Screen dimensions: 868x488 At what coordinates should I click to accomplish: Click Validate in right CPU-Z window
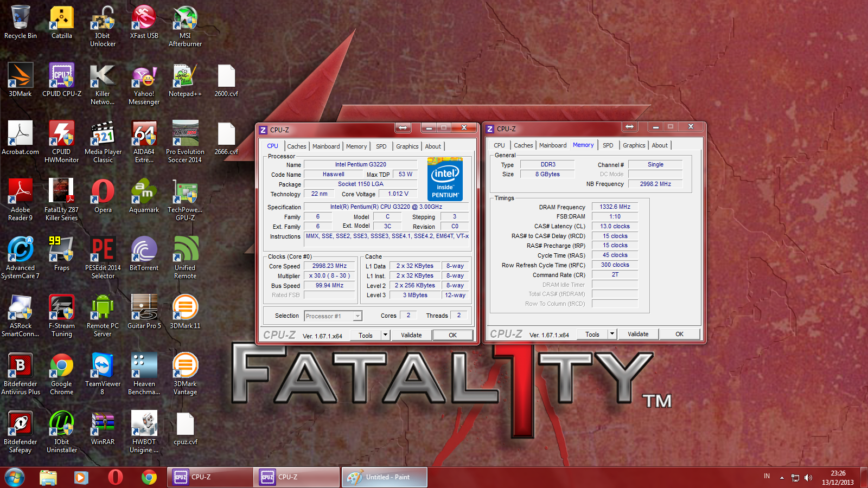(x=638, y=334)
